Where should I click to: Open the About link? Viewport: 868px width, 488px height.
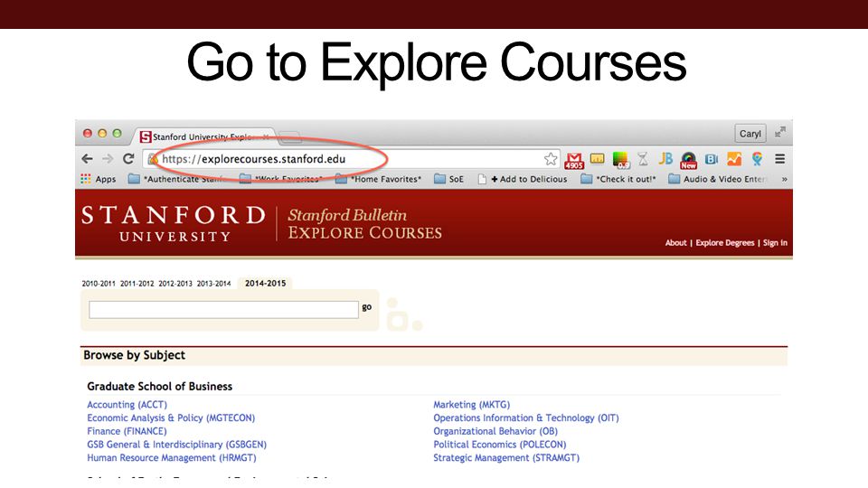point(676,242)
